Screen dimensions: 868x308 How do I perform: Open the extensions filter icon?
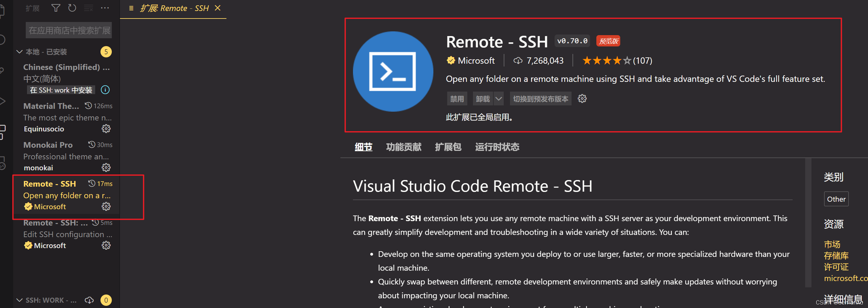pyautogui.click(x=56, y=8)
